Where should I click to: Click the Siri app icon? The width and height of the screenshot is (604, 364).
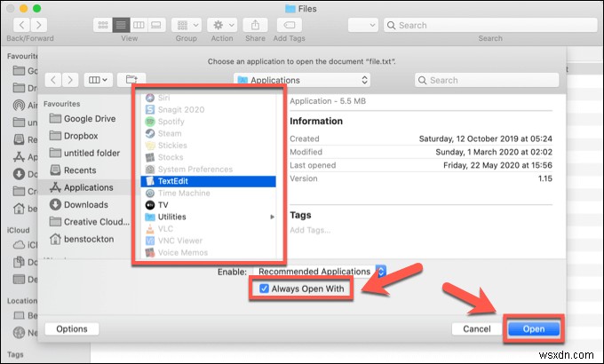click(150, 98)
